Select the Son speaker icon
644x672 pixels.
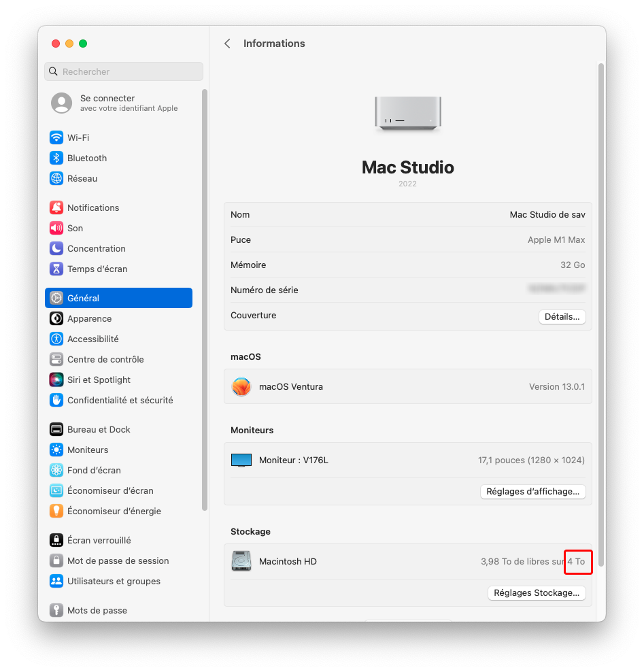(56, 228)
